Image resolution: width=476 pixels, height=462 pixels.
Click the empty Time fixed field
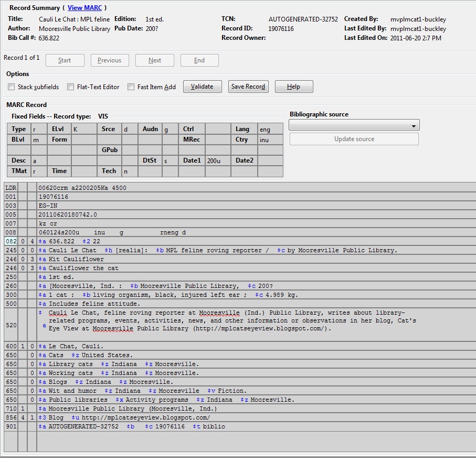click(x=84, y=171)
